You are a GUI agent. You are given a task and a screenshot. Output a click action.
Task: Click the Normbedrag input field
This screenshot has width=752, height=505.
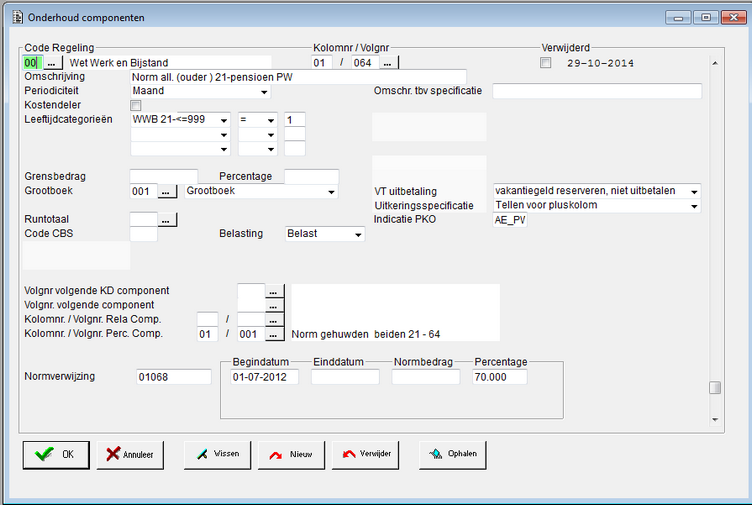[x=425, y=377]
